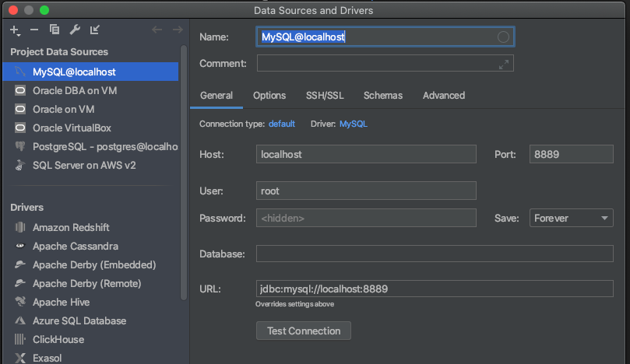Expand the Comment field with arrows icon
The width and height of the screenshot is (630, 364).
pos(504,64)
